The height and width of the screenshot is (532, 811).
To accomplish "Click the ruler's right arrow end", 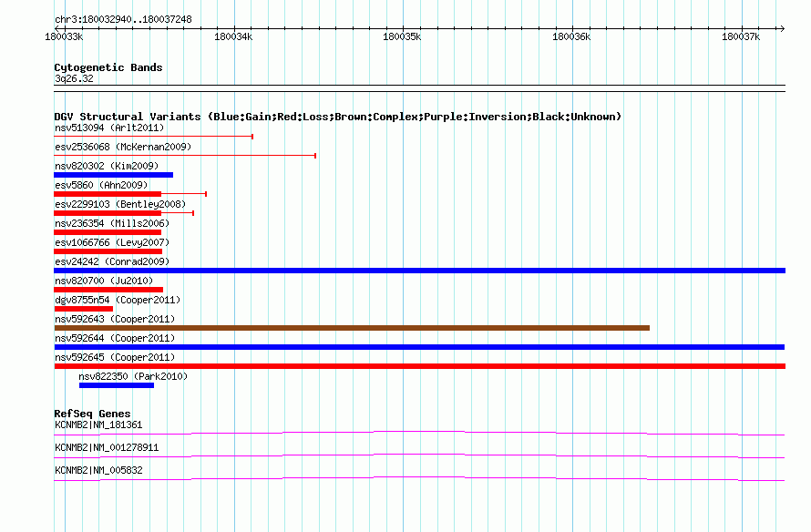I will (782, 28).
